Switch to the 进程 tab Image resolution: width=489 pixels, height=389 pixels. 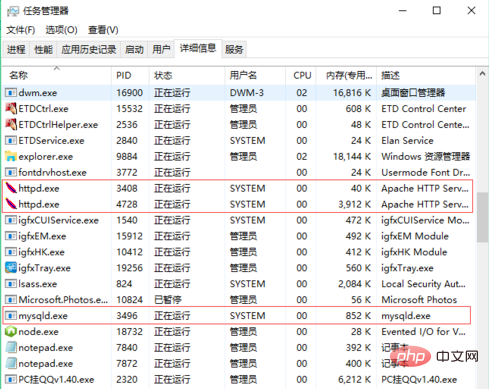[x=16, y=50]
